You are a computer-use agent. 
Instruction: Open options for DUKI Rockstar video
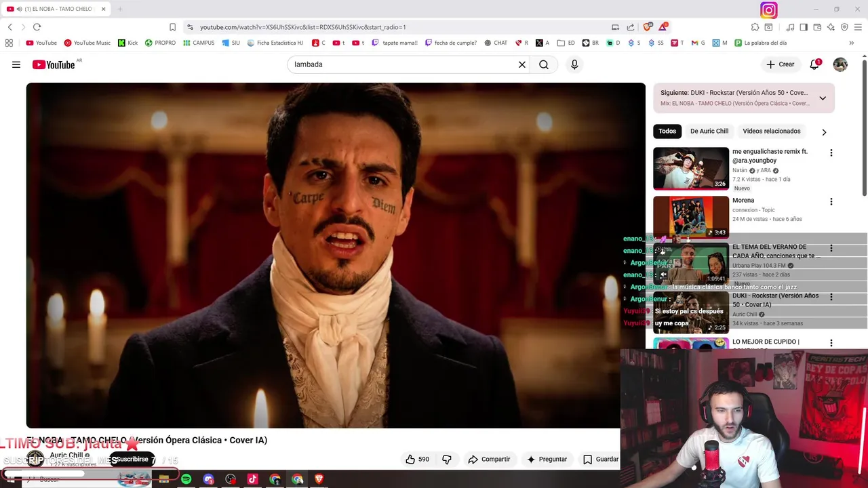coord(831,298)
